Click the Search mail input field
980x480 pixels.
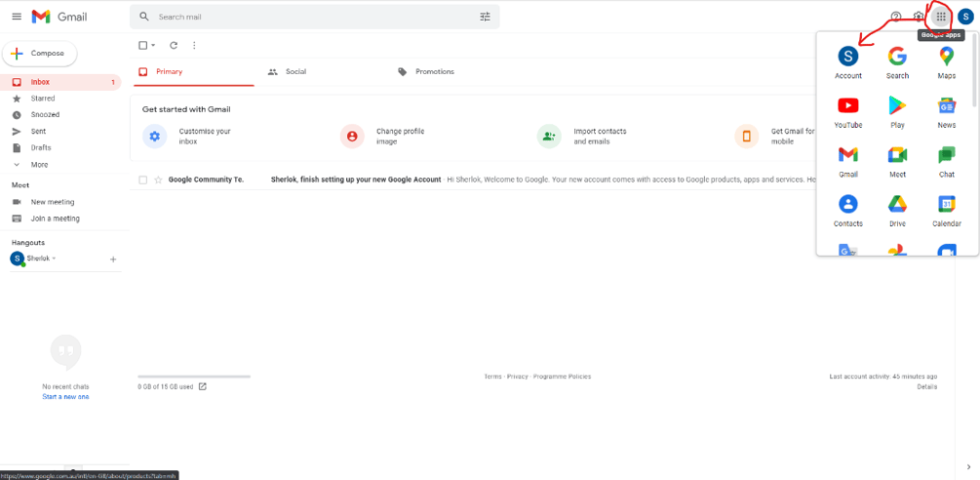[x=315, y=17]
